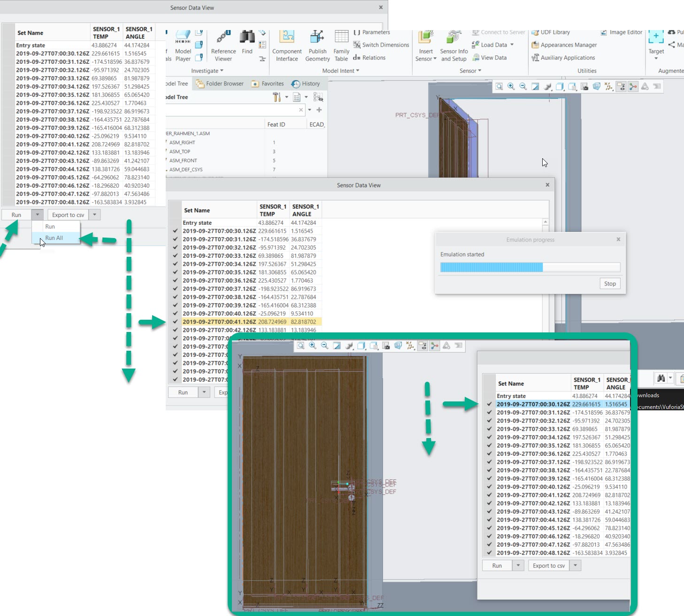Open the Run button dropdown arrow
684x616 pixels.
pos(37,214)
